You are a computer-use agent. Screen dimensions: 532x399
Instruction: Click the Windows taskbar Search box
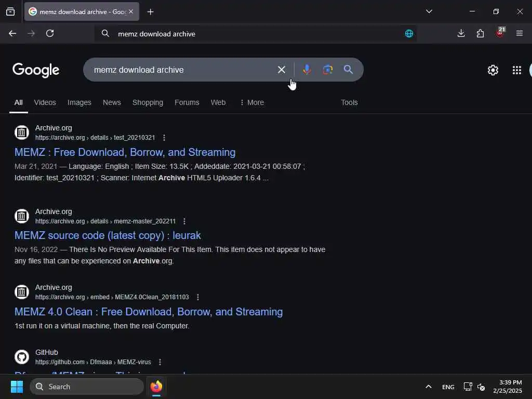click(x=87, y=387)
